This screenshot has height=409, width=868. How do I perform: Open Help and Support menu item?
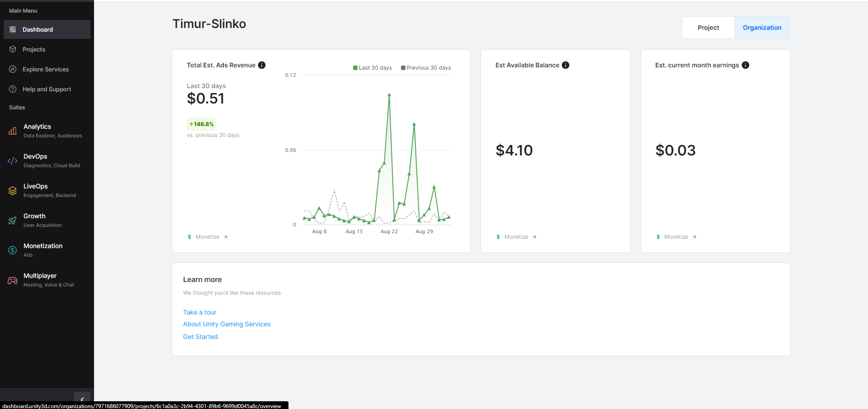pyautogui.click(x=47, y=89)
